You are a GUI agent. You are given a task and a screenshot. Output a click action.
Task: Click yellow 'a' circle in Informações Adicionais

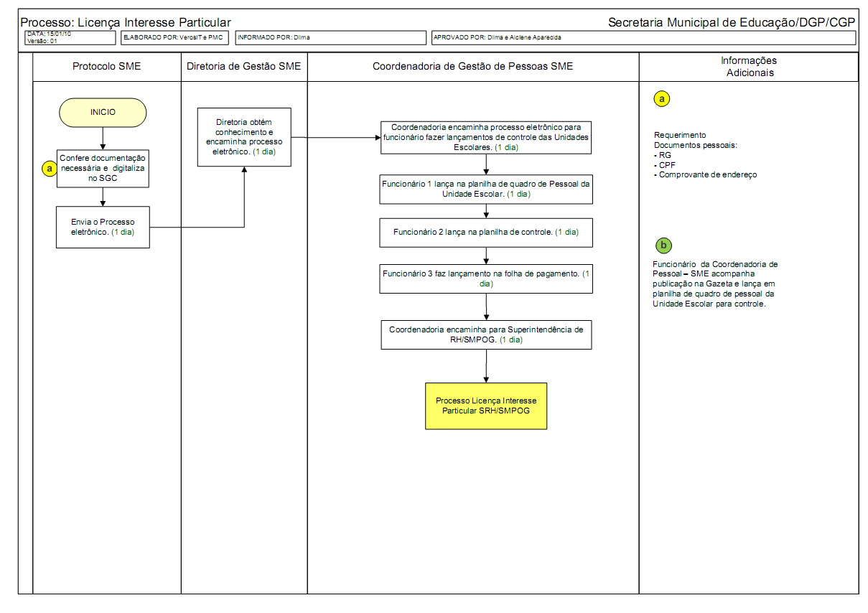(661, 99)
